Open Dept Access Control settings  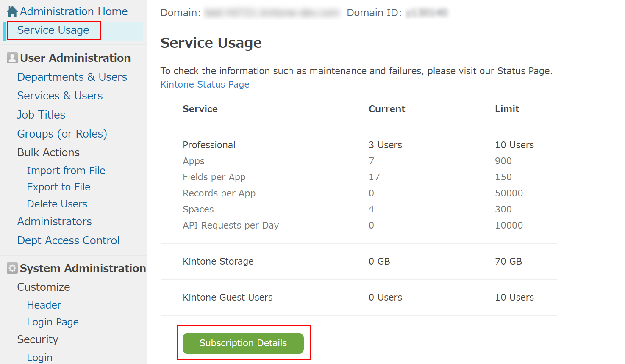coord(68,240)
